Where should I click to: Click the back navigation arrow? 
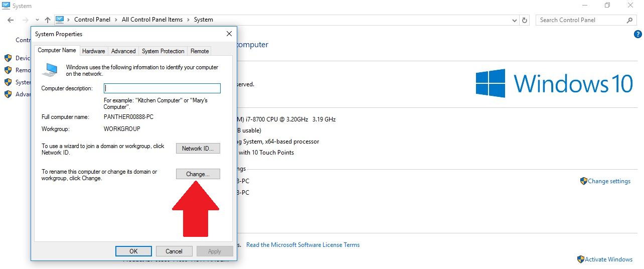point(11,20)
